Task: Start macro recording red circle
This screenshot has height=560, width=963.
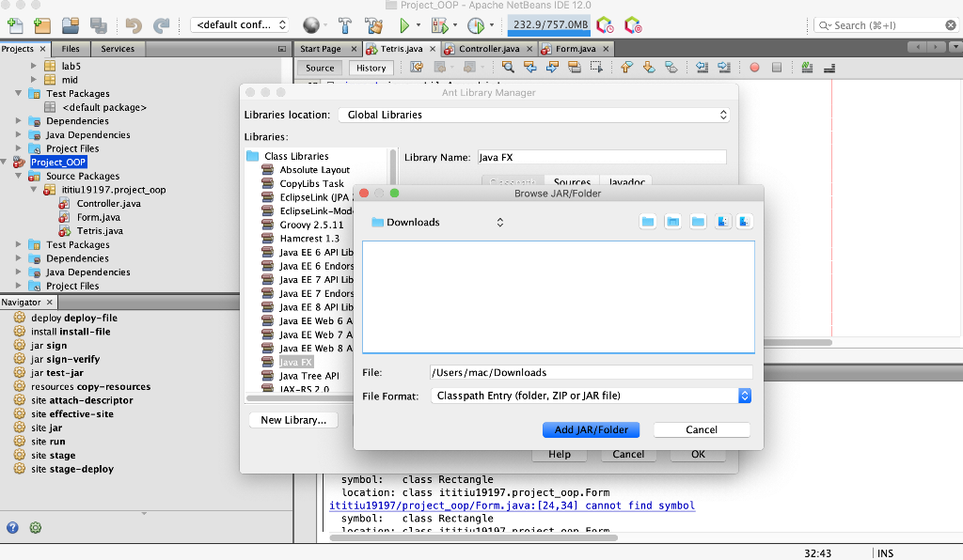Action: click(755, 68)
